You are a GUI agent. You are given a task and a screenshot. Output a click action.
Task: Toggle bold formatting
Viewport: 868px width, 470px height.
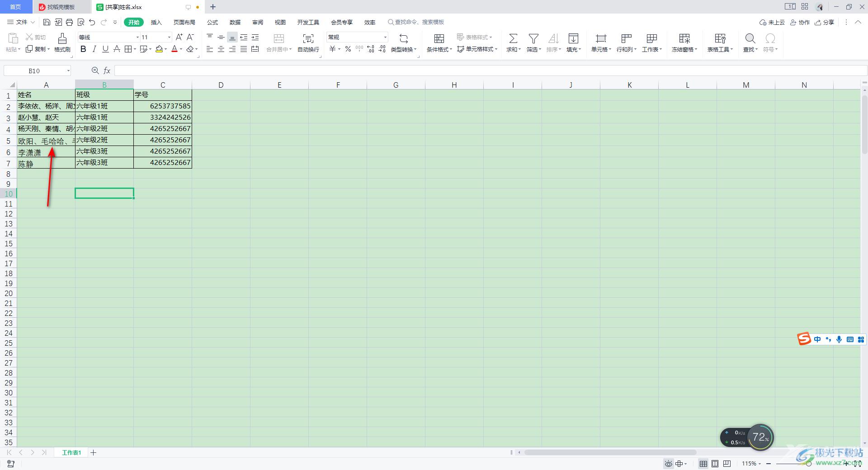pos(83,49)
